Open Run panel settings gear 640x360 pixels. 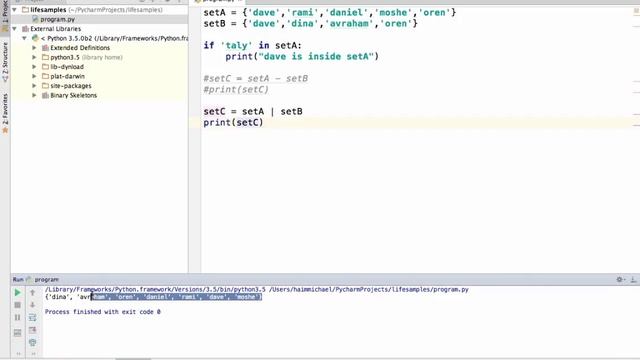620,279
